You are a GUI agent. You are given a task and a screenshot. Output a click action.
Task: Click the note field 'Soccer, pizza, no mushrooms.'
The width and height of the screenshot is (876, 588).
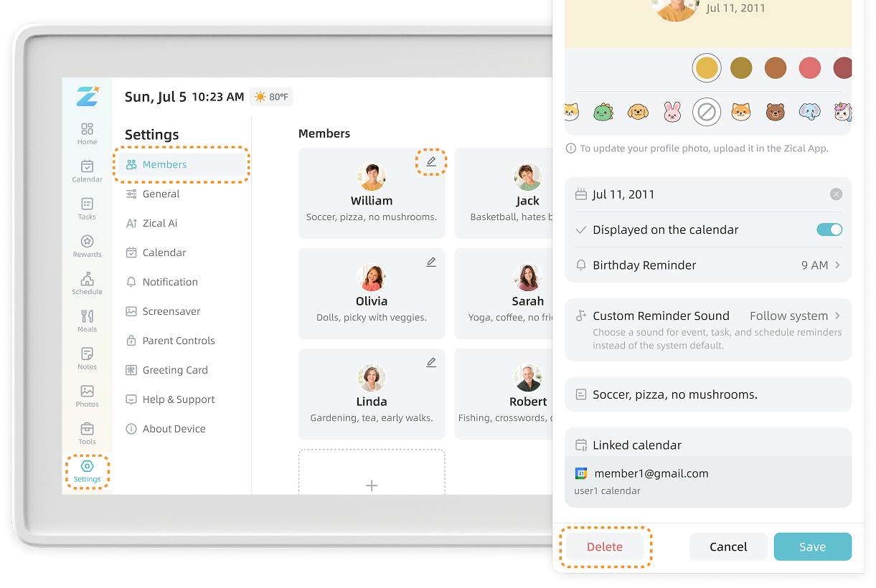pyautogui.click(x=708, y=394)
